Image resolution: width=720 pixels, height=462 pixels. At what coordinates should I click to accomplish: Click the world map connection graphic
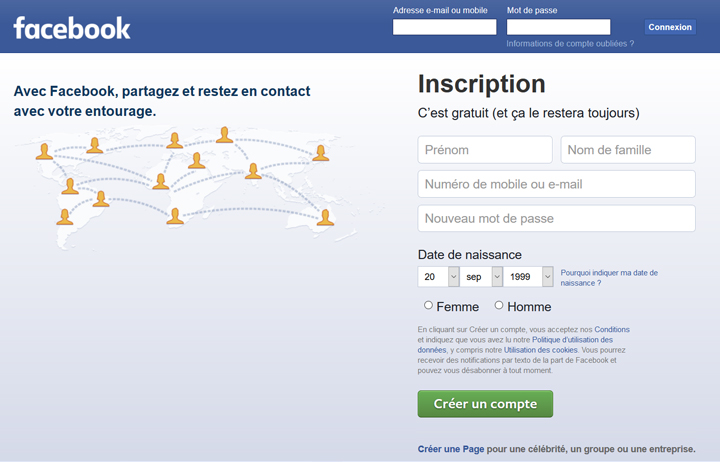pos(186,187)
